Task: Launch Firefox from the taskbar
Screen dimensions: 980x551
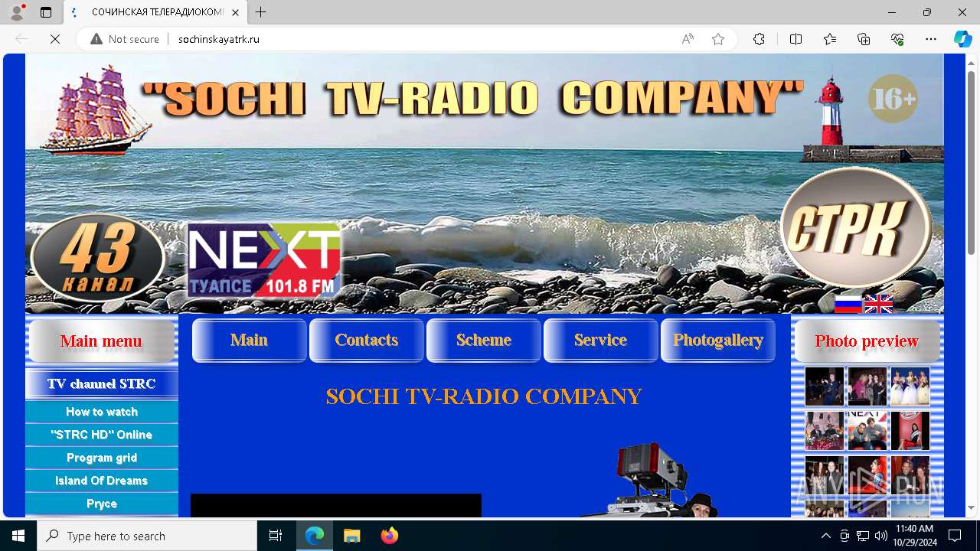Action: (x=389, y=536)
